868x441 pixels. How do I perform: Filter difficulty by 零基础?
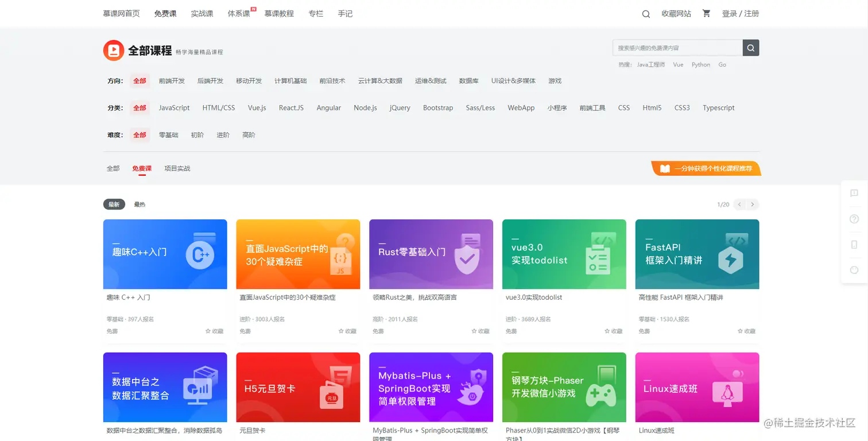point(169,135)
